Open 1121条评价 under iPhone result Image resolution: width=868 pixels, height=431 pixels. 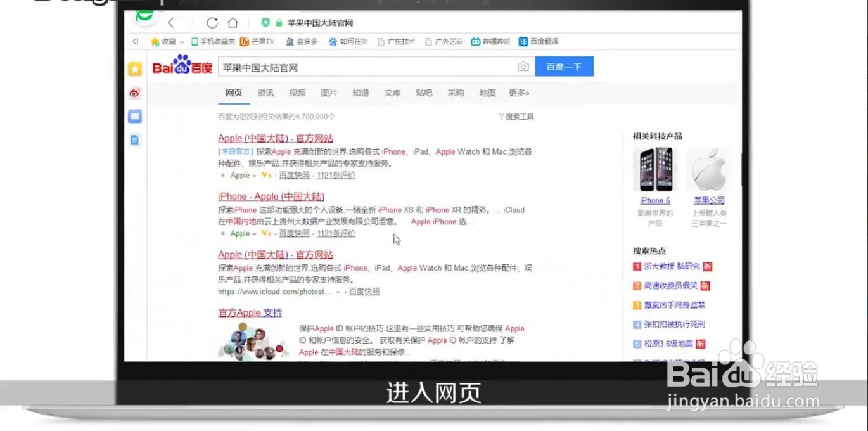(x=336, y=234)
